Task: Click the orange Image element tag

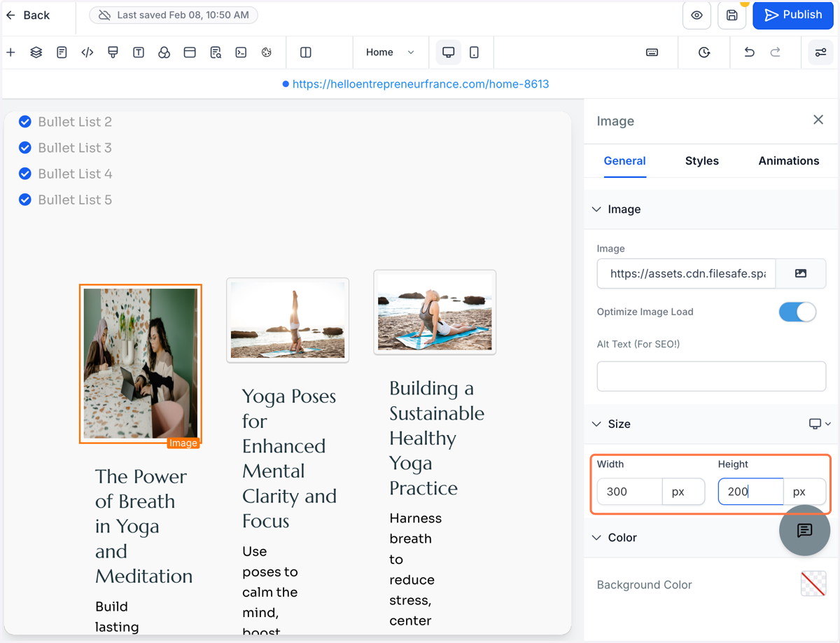Action: tap(183, 443)
